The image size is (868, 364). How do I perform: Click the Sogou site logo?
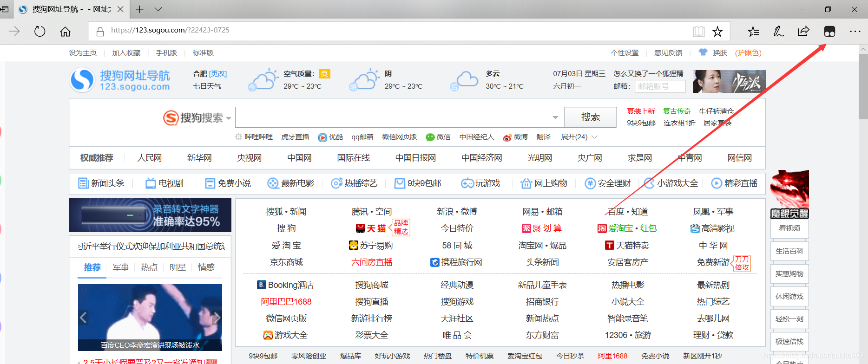point(120,80)
